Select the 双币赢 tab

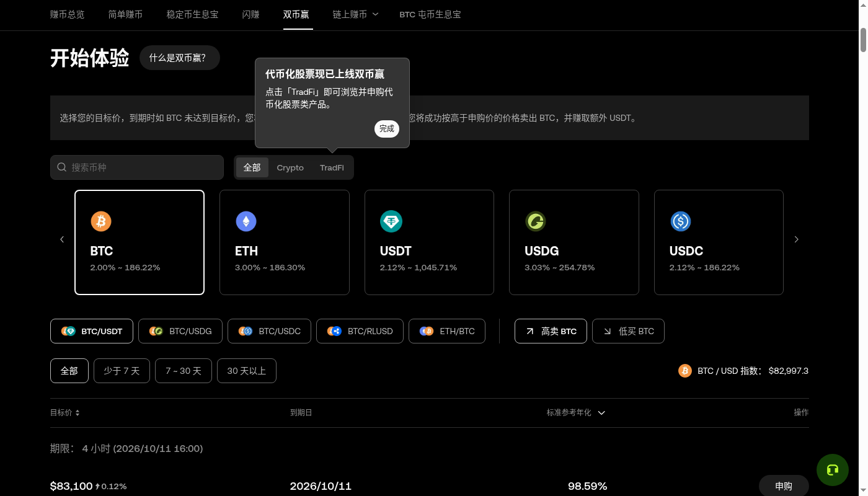[x=296, y=14]
